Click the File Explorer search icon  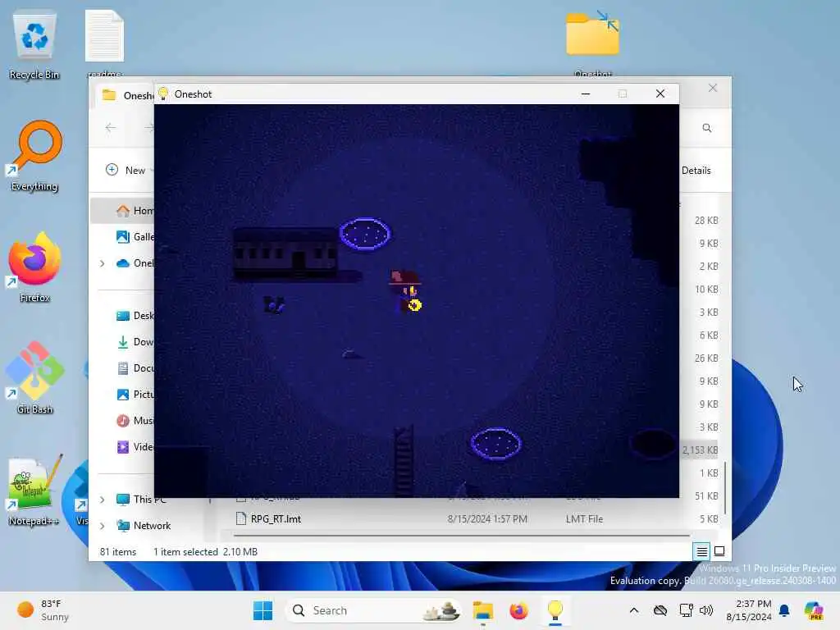(707, 128)
